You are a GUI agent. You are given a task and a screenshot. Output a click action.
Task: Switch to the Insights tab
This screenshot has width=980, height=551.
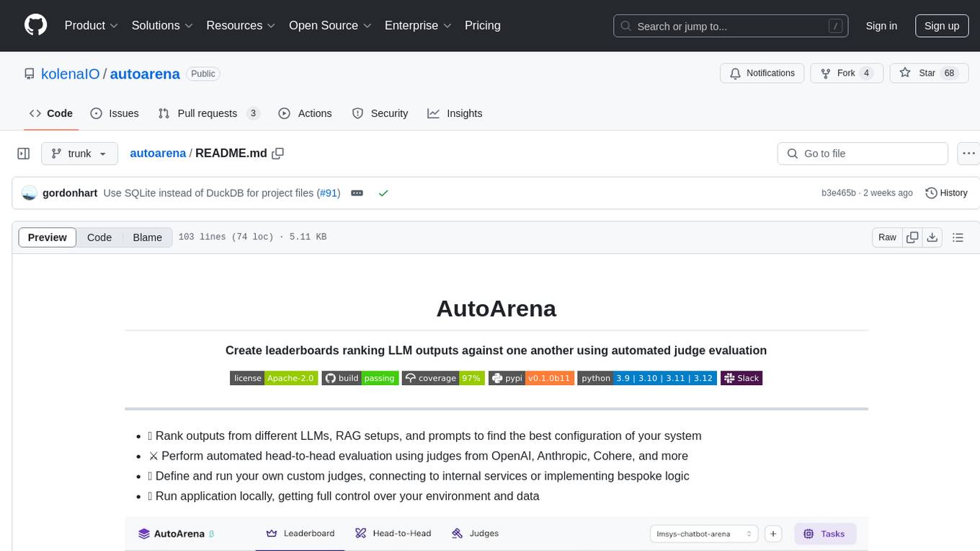[455, 113]
